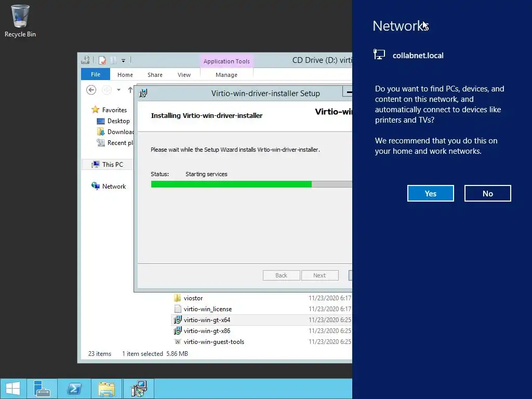This screenshot has width=532, height=399.
Task: Click the Properties quick access icon
Action: coord(102,60)
